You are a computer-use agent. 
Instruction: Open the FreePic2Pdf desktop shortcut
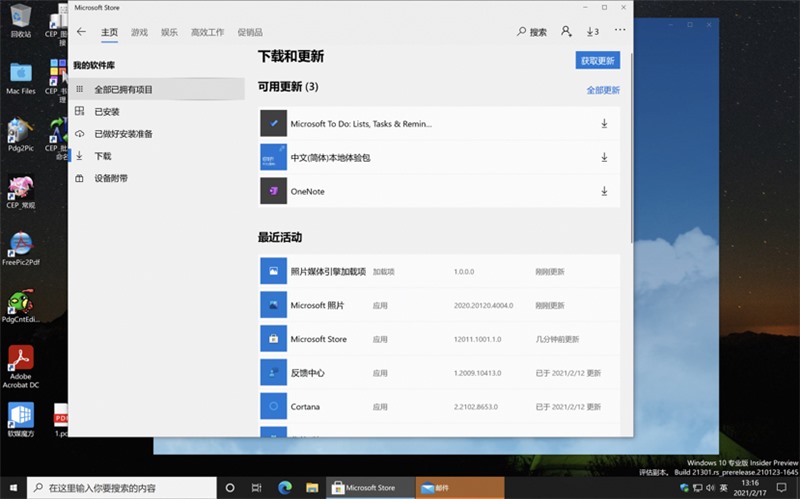click(21, 248)
